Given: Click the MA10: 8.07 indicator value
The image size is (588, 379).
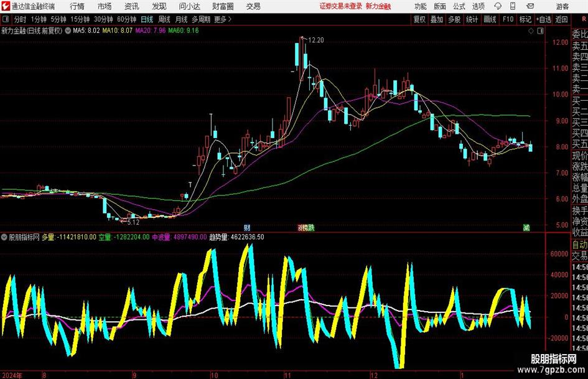Looking at the screenshot, I should tap(118, 30).
